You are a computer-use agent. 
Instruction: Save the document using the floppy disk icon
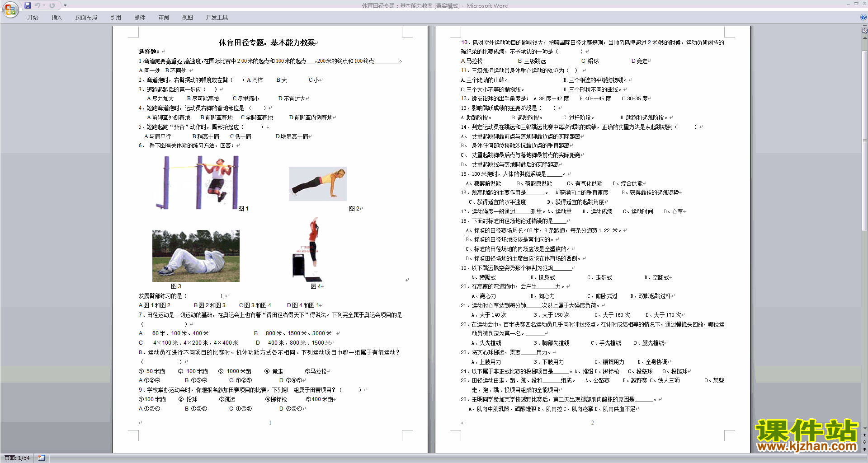point(28,5)
